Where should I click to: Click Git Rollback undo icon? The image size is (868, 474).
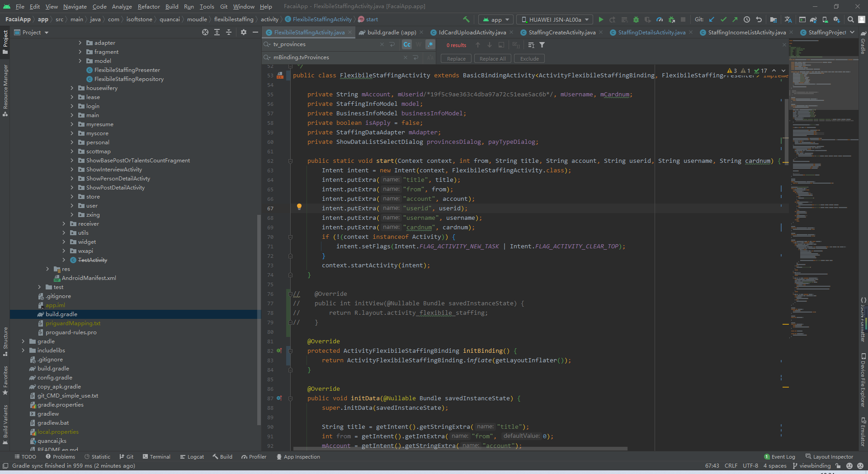759,19
